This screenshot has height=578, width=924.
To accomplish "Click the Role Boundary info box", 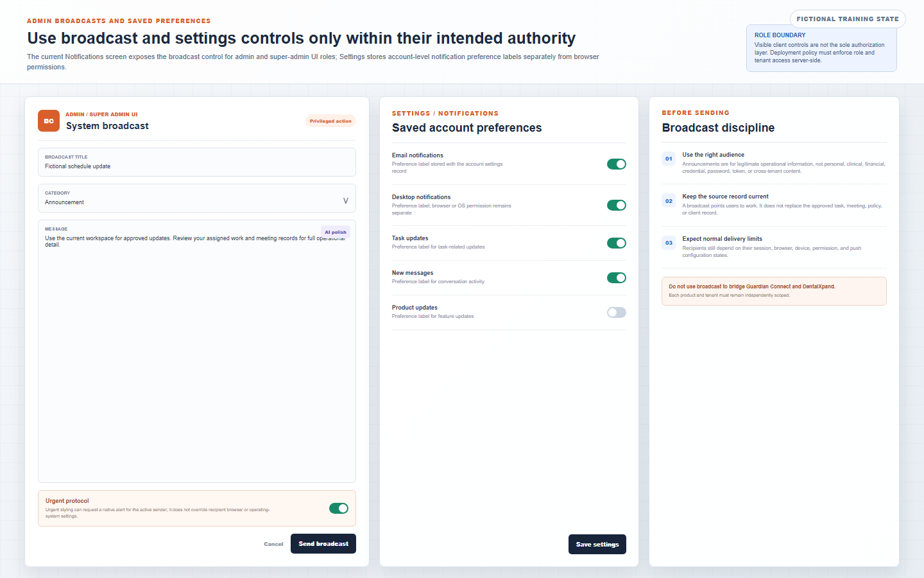I will click(x=821, y=48).
